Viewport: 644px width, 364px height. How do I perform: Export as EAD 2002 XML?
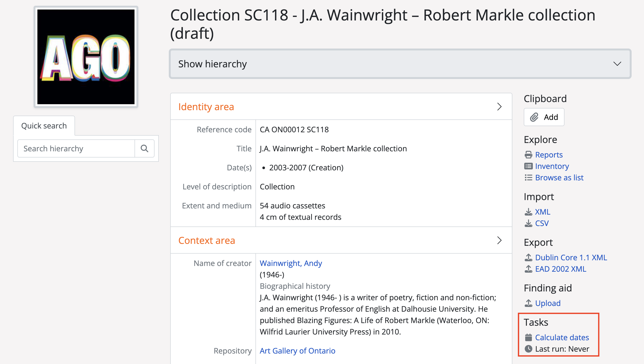560,269
